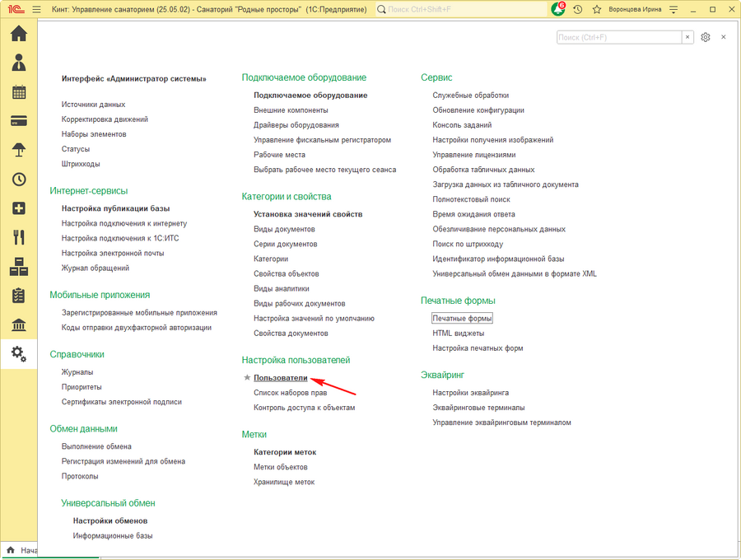Open the clock sidebar section
741x560 pixels.
[19, 179]
